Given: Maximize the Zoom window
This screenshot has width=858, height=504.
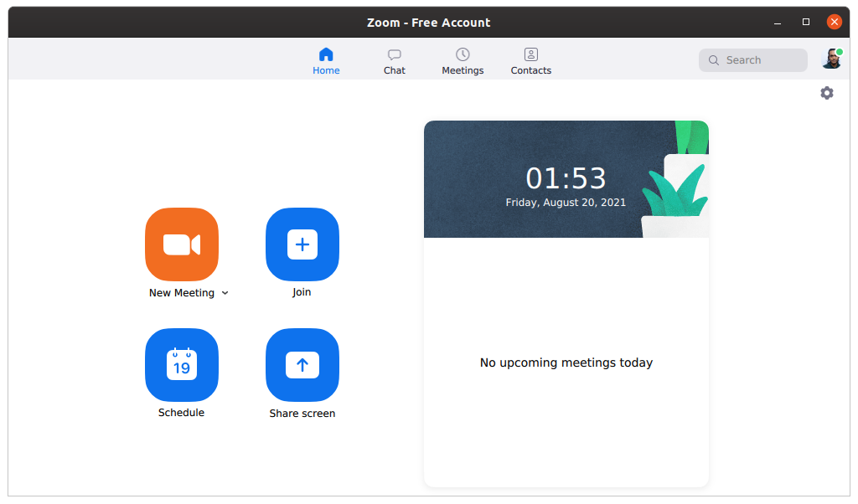Looking at the screenshot, I should point(806,22).
